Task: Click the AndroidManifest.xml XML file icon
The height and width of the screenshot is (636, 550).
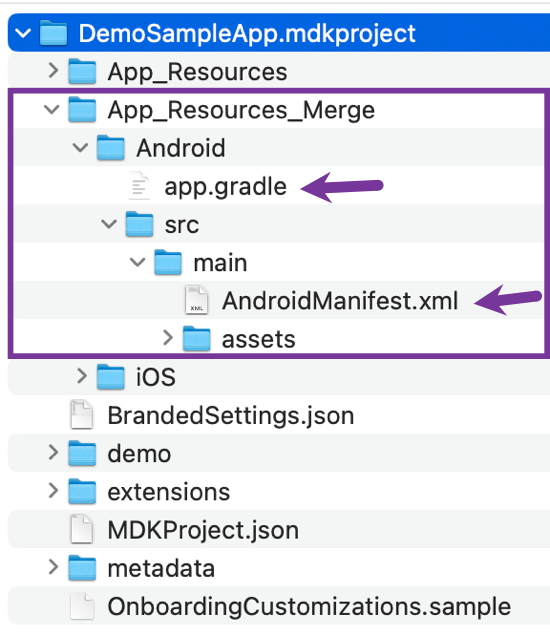Action: (x=197, y=300)
